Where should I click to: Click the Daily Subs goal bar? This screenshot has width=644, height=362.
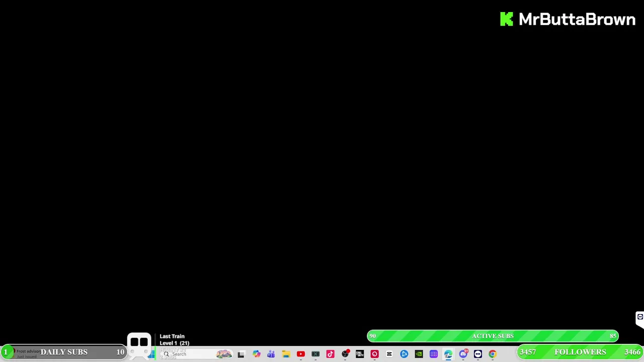[63, 352]
